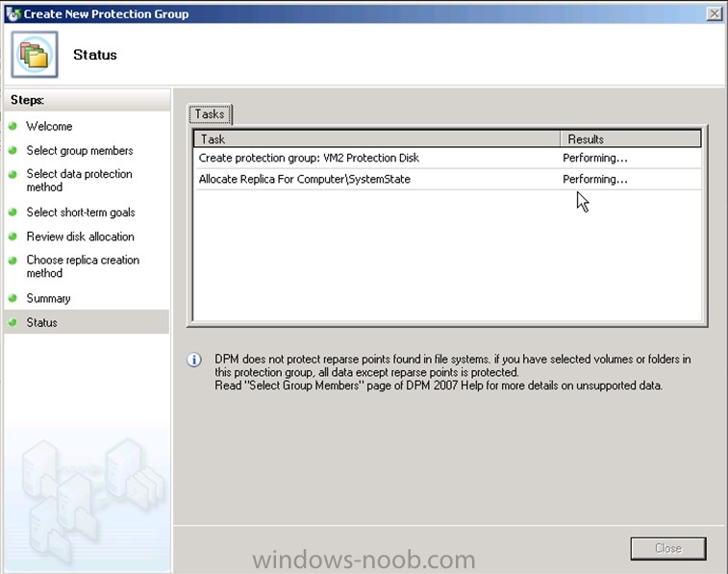Click the DPM reparse points information text
Screen dimensions: 728x574
point(452,372)
